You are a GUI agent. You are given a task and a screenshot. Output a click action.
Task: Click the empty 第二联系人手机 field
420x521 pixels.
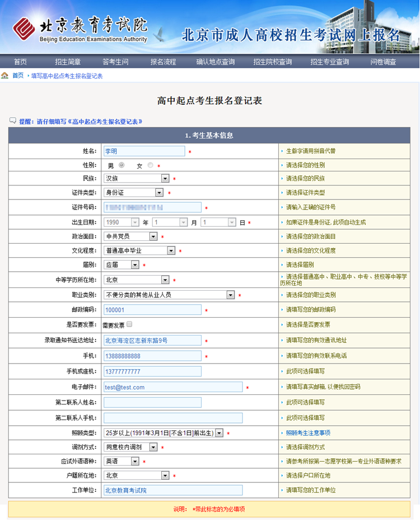point(173,418)
